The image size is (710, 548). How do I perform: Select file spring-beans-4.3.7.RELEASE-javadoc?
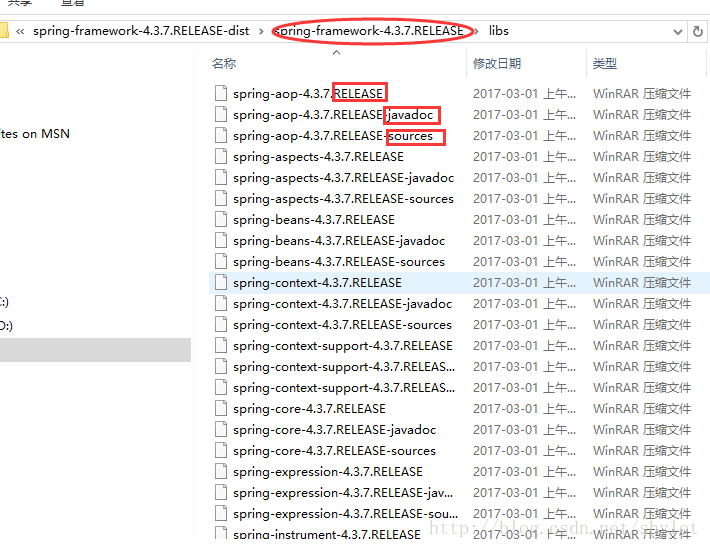coord(339,240)
